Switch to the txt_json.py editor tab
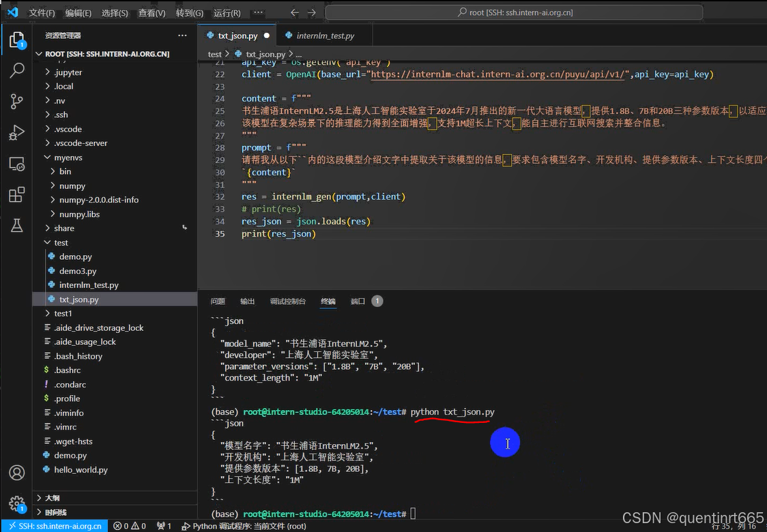Viewport: 767px width, 532px height. point(237,35)
